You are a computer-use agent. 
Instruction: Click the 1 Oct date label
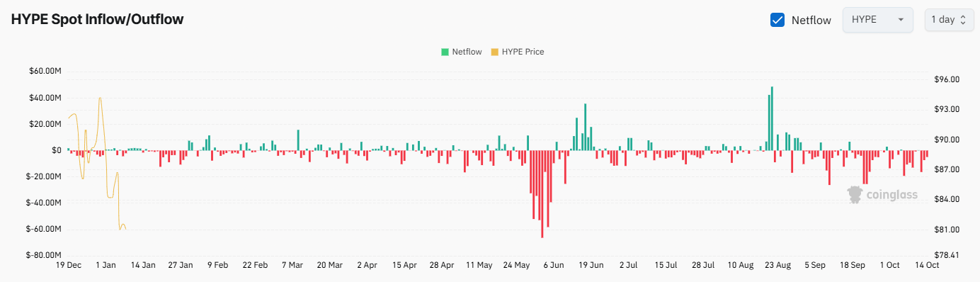(889, 265)
